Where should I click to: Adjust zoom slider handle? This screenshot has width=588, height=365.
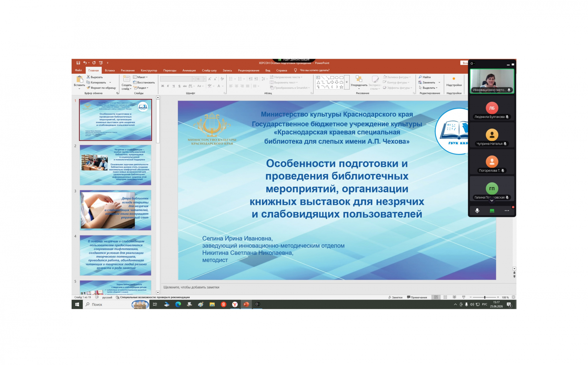[484, 297]
